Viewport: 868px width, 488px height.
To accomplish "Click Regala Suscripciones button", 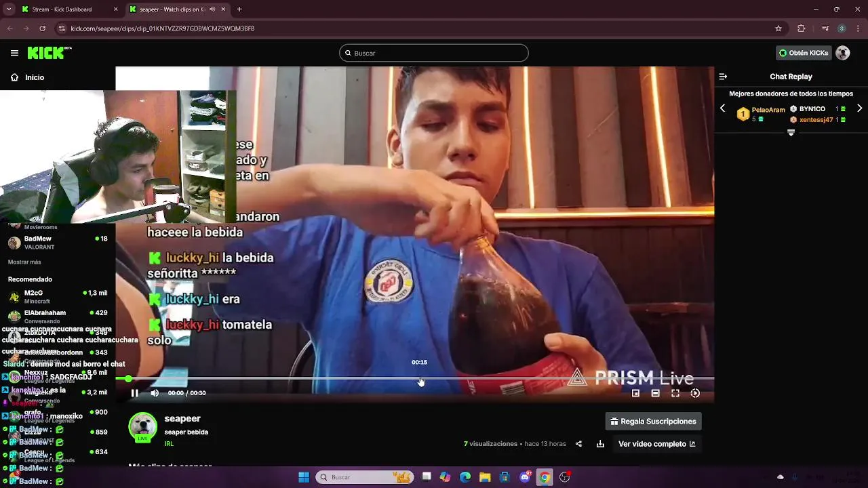I will [x=653, y=422].
